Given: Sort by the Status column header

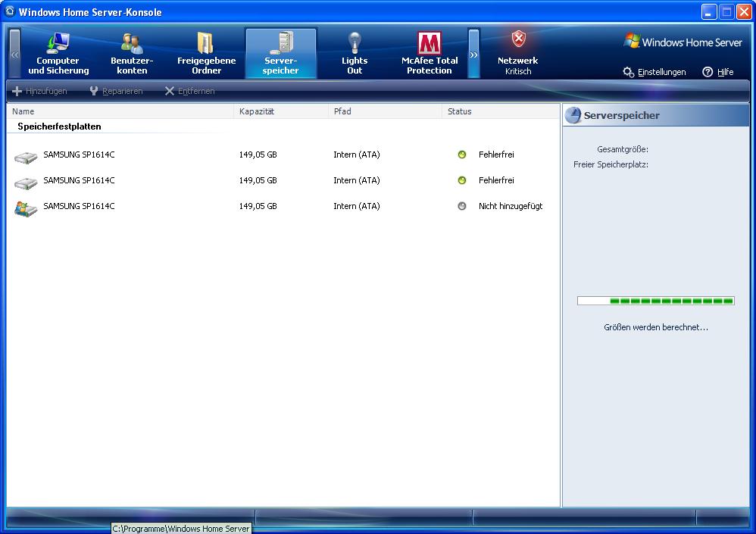Looking at the screenshot, I should (501, 111).
